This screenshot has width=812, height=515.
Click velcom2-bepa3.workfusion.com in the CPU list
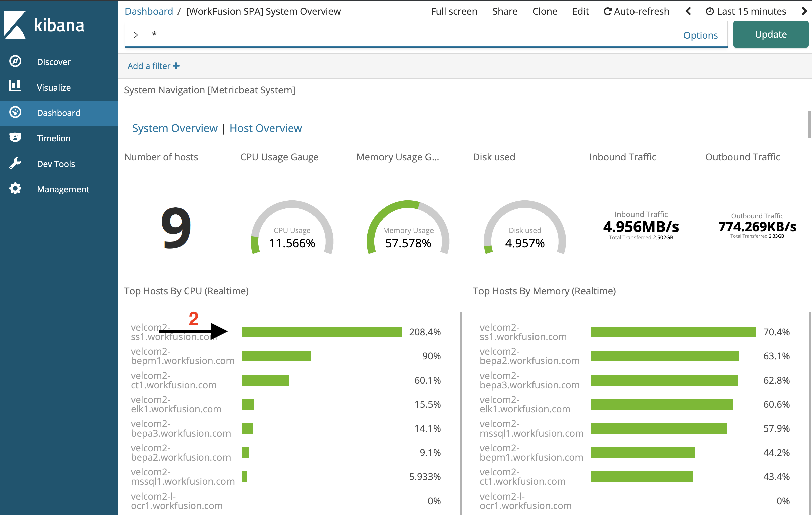coord(181,428)
